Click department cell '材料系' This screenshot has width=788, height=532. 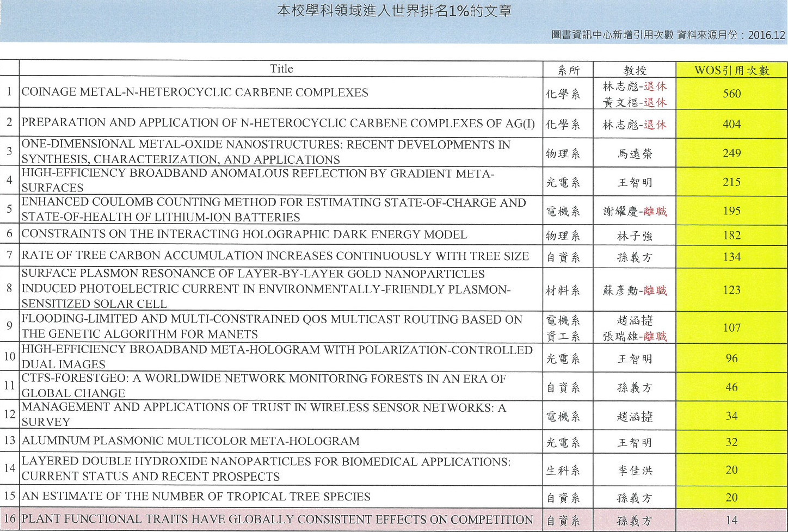pyautogui.click(x=563, y=291)
